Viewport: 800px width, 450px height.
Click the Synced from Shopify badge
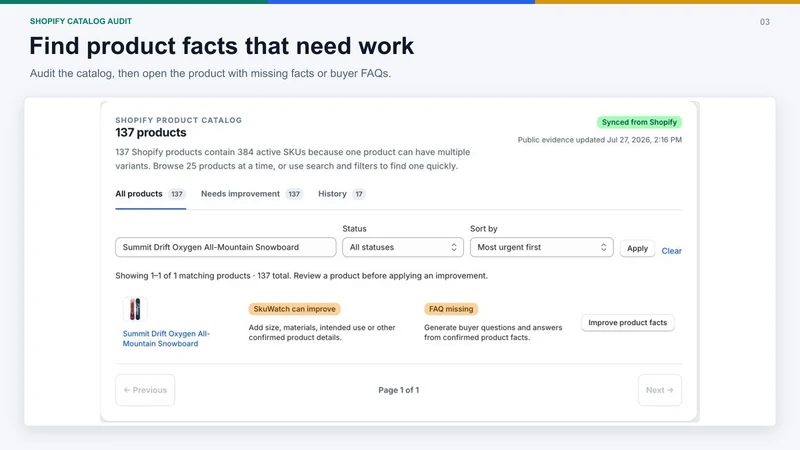click(639, 122)
